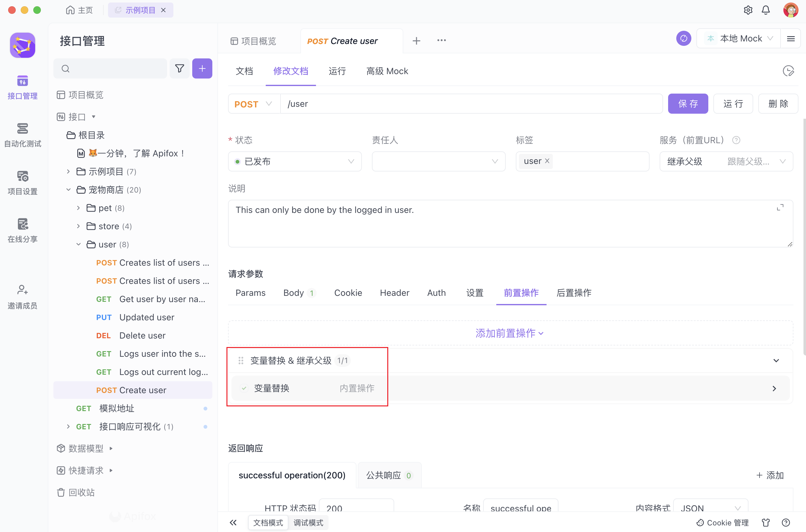Expand the pet folder in the API tree

pyautogui.click(x=79, y=208)
